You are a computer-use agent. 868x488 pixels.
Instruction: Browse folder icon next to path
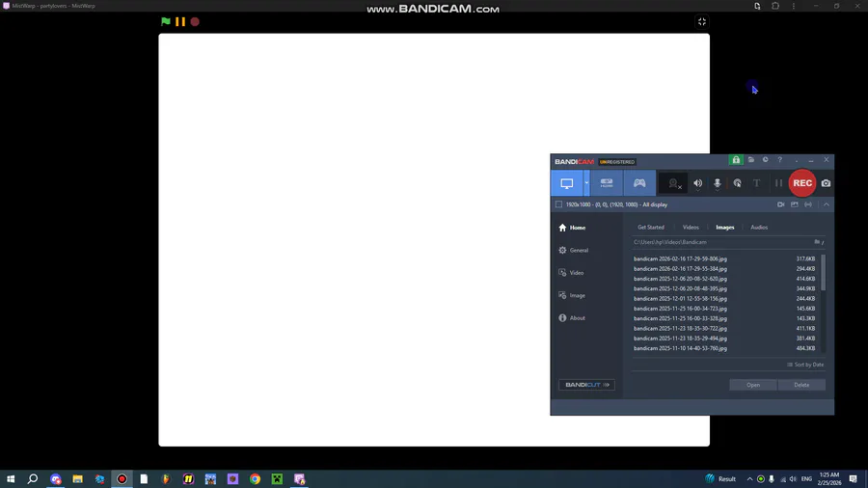(819, 242)
